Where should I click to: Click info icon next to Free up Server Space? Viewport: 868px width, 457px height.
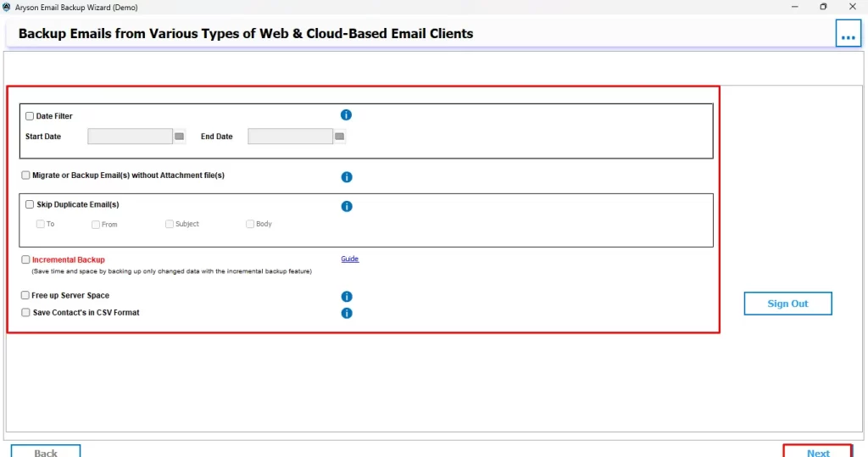click(x=347, y=297)
